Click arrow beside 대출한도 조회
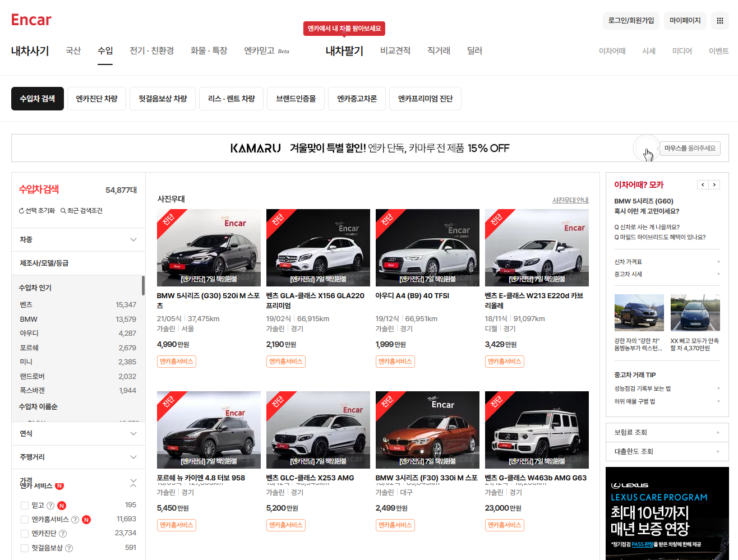This screenshot has height=560, width=738. point(718,451)
